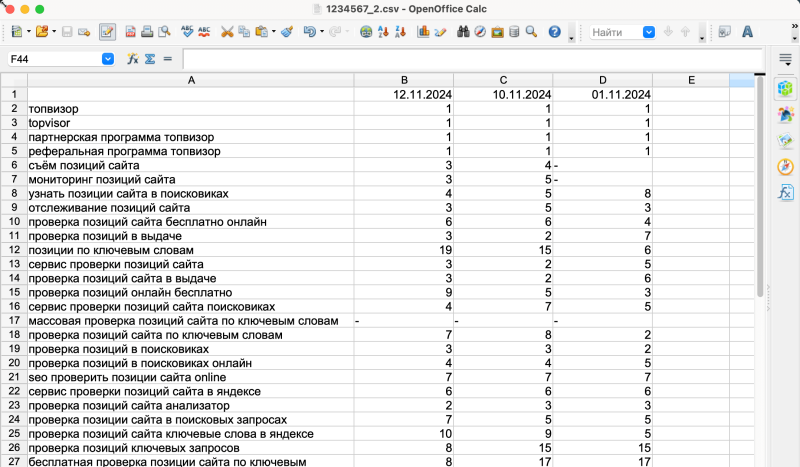This screenshot has height=467, width=800.
Task: Click the Sum (Sigma) icon
Action: [150, 59]
